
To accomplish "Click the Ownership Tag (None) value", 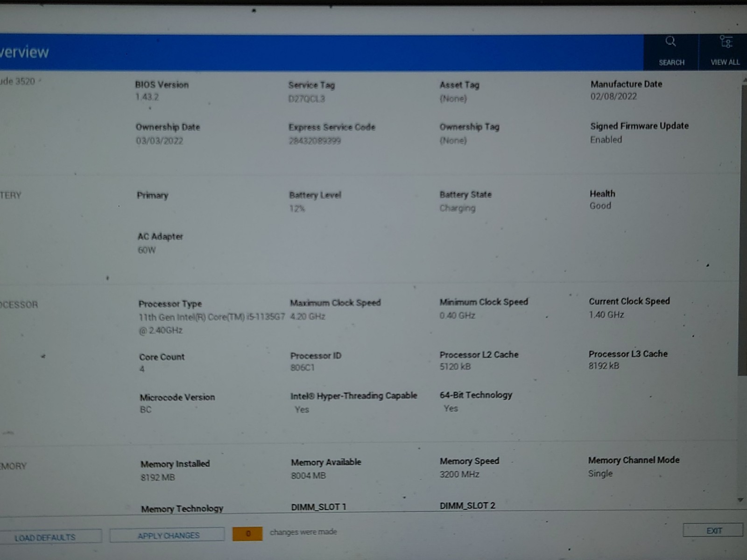I will pyautogui.click(x=453, y=140).
